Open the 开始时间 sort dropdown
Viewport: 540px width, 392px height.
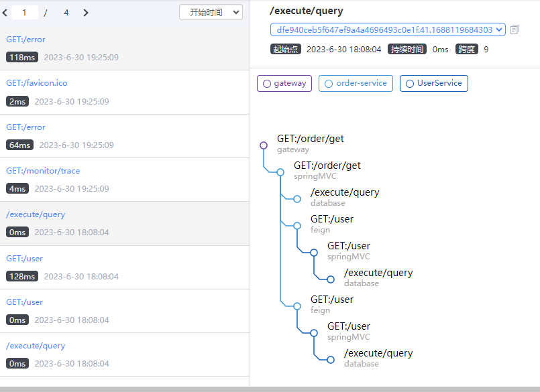tap(211, 12)
